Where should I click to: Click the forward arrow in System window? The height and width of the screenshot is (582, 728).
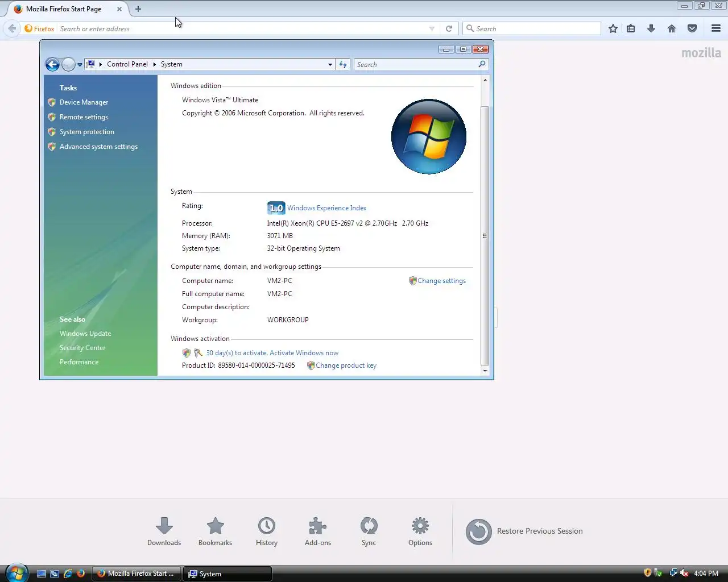click(68, 64)
